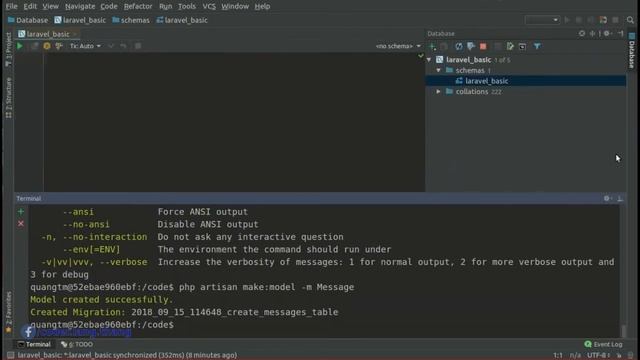640x360 pixels.
Task: Open a query console from the Database toolbar
Action: 522,47
